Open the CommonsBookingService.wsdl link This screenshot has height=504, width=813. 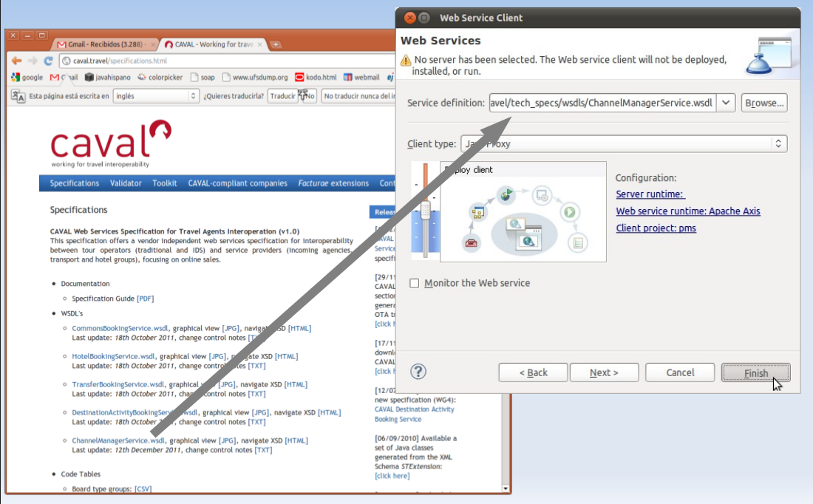(120, 328)
